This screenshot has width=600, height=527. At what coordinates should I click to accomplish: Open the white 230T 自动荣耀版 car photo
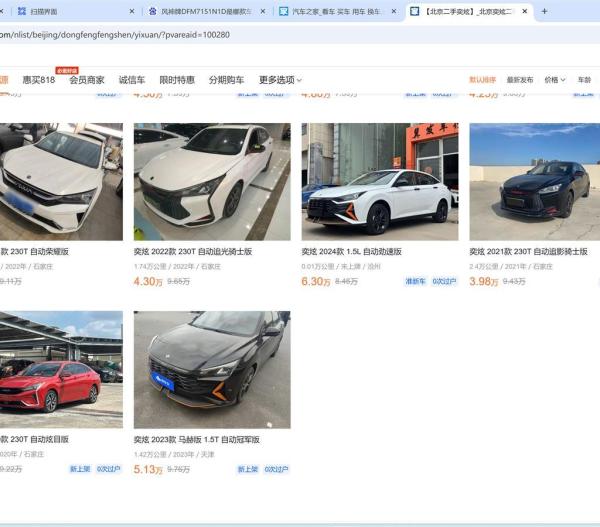coord(61,182)
